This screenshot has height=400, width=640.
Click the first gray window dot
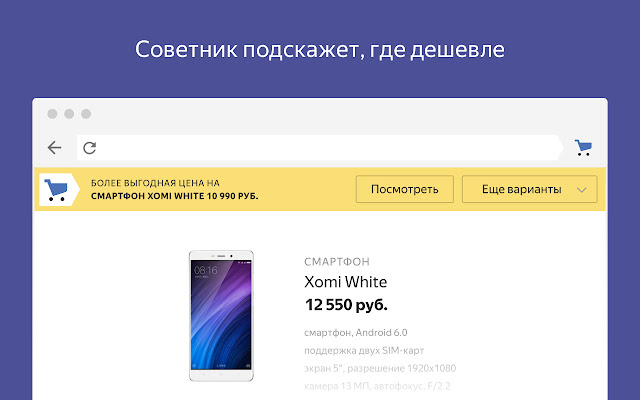tap(52, 114)
